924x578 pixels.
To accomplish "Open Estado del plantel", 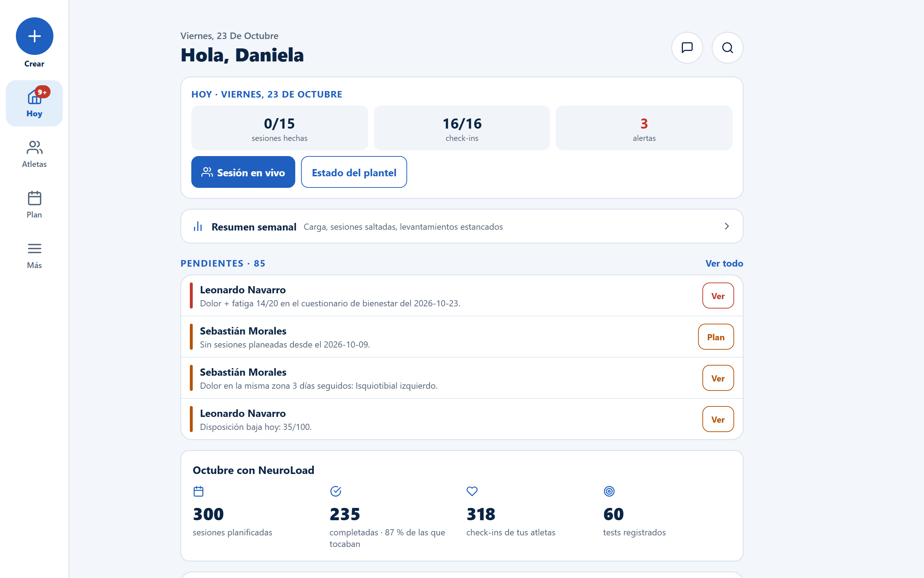I will coord(354,172).
